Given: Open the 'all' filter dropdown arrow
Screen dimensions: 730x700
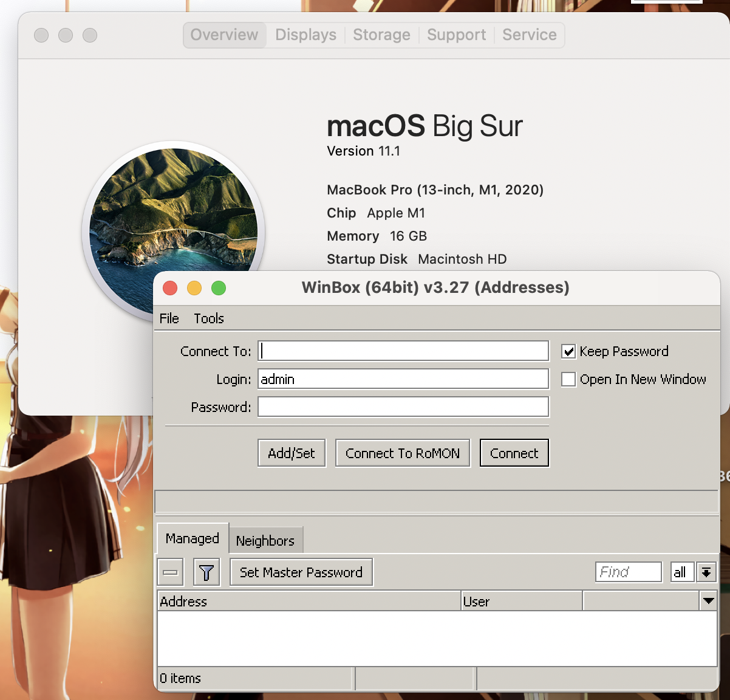Looking at the screenshot, I should [x=706, y=572].
